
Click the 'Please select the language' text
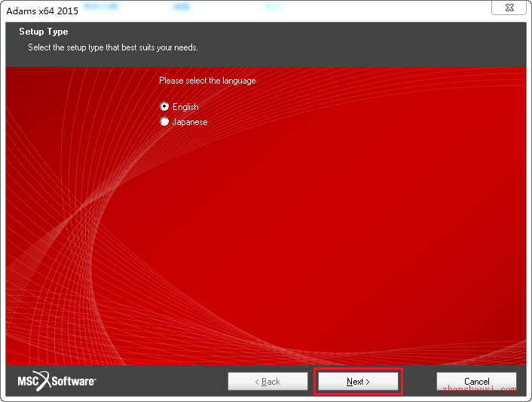[207, 81]
